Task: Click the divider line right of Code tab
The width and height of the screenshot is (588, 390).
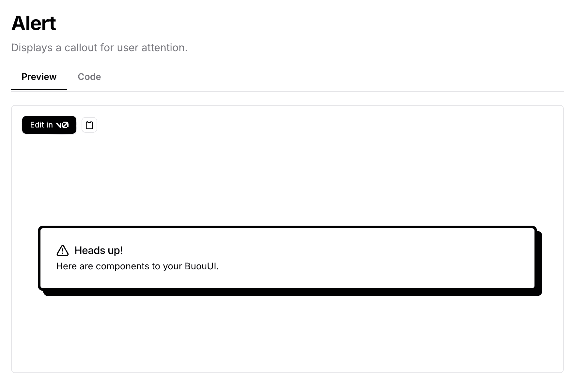Action: pyautogui.click(x=326, y=92)
